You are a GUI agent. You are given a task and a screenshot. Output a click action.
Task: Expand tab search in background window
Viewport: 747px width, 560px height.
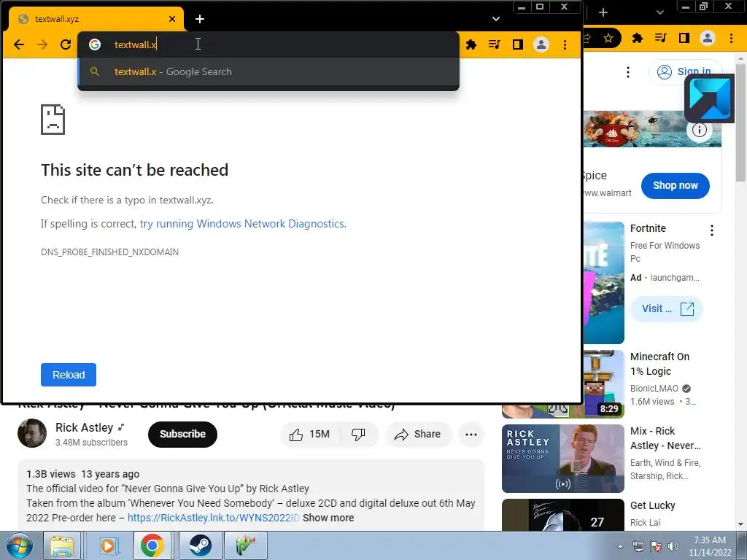(x=659, y=12)
